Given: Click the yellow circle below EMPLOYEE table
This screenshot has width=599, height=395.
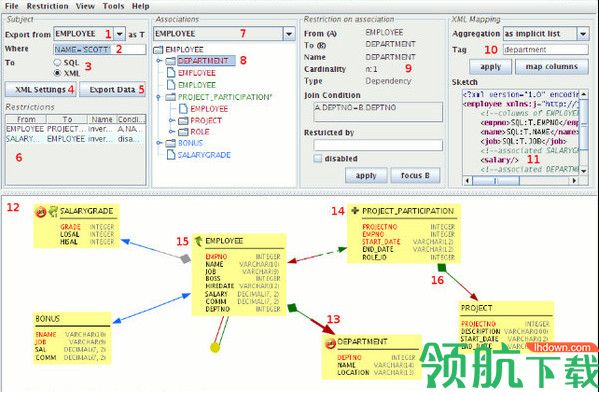Looking at the screenshot, I should pyautogui.click(x=215, y=347).
